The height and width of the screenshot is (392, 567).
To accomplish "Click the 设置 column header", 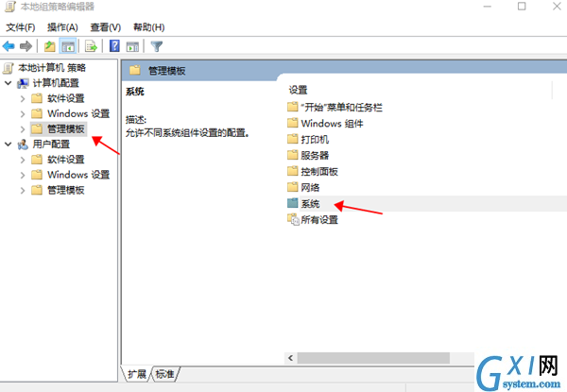I will tap(298, 90).
